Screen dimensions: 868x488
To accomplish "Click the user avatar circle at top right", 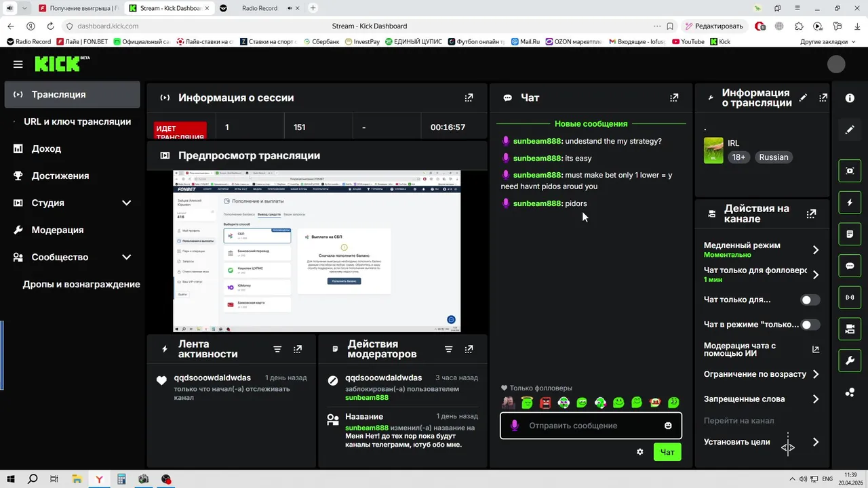I will pos(836,64).
